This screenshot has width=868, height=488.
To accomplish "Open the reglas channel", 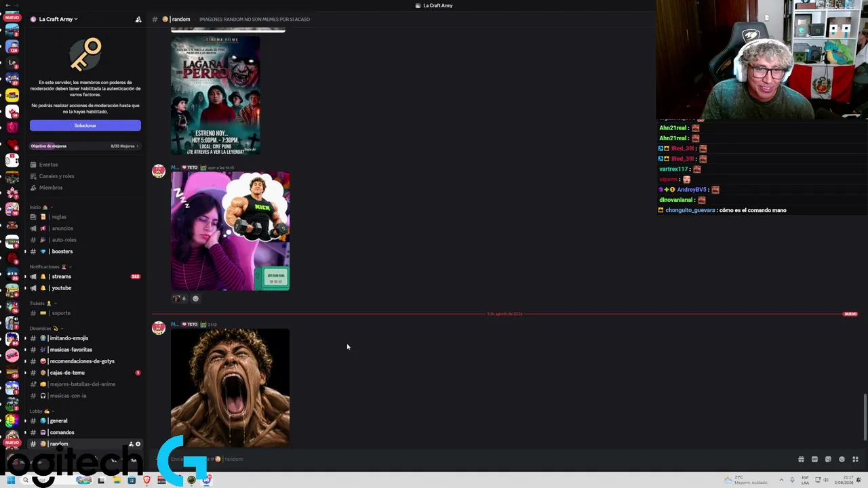I will 85,217.
